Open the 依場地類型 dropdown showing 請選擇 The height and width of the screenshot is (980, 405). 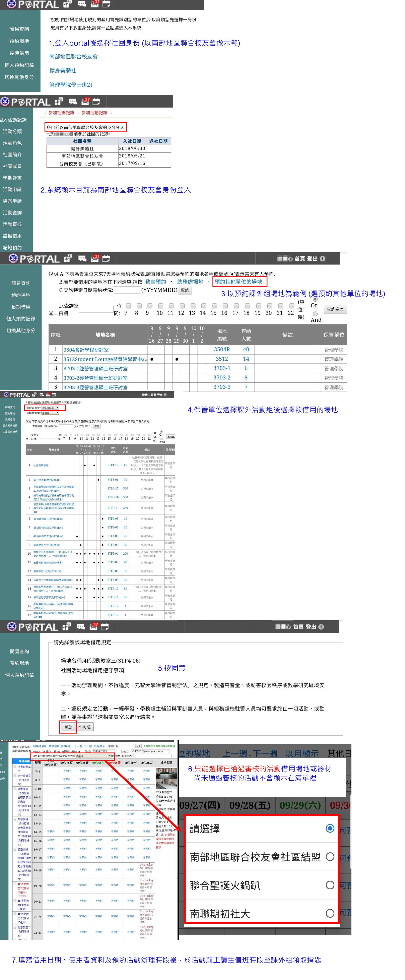(x=50, y=413)
